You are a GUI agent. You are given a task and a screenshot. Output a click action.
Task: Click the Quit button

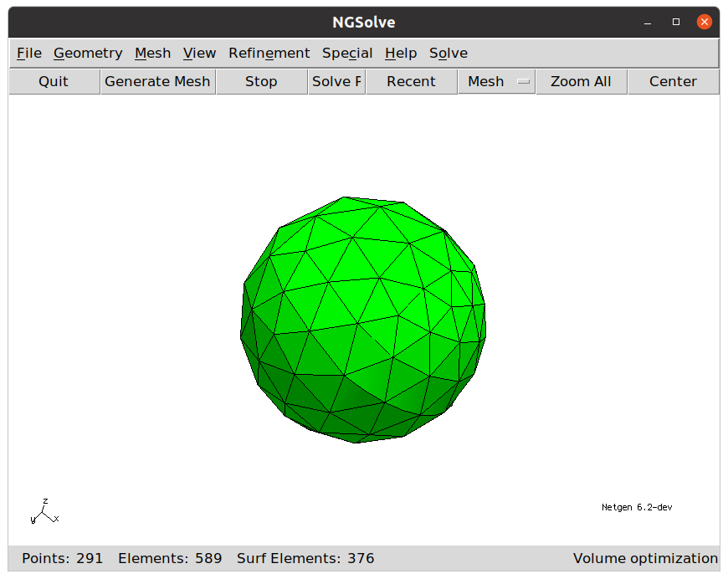[54, 82]
